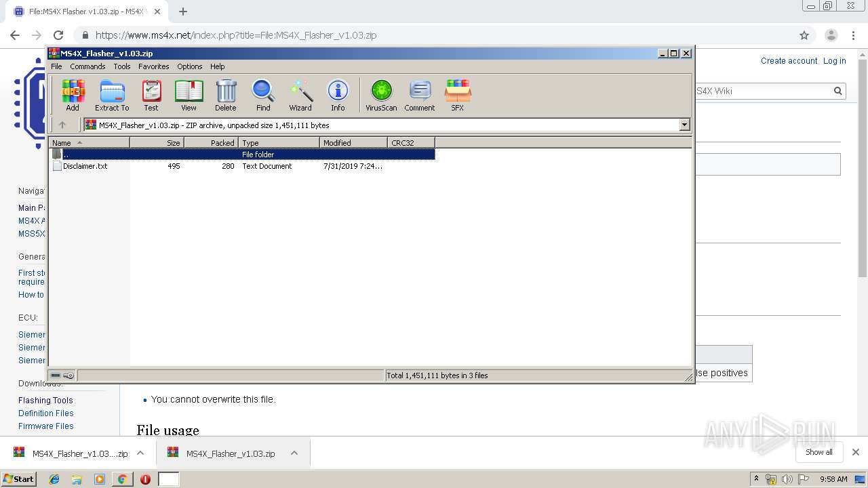Open the WinRAR Help menu
The image size is (868, 488).
(217, 66)
